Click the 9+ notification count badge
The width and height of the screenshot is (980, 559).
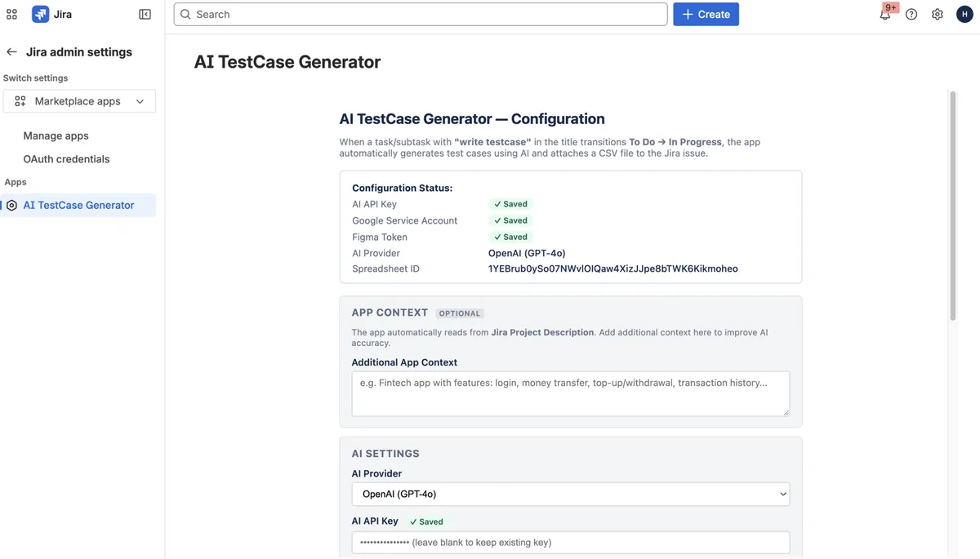pyautogui.click(x=890, y=7)
